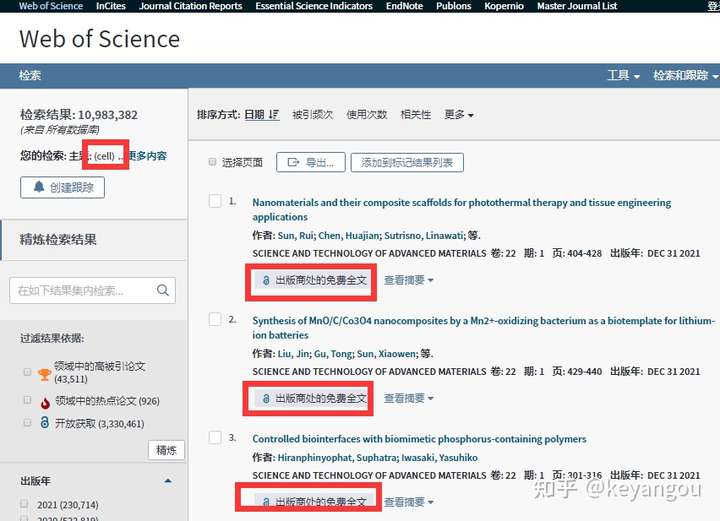Expand View Abstract for result 2
The width and height of the screenshot is (720, 521).
(x=409, y=398)
